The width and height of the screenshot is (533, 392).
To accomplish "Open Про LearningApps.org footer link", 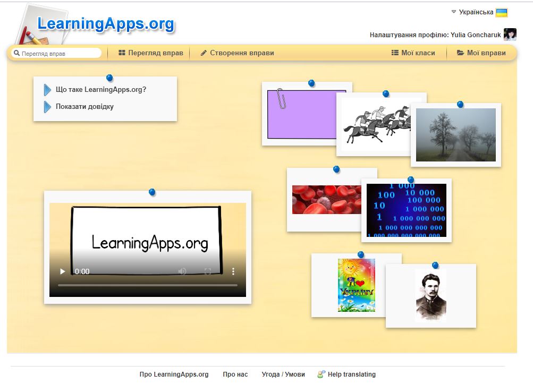I will [x=174, y=374].
